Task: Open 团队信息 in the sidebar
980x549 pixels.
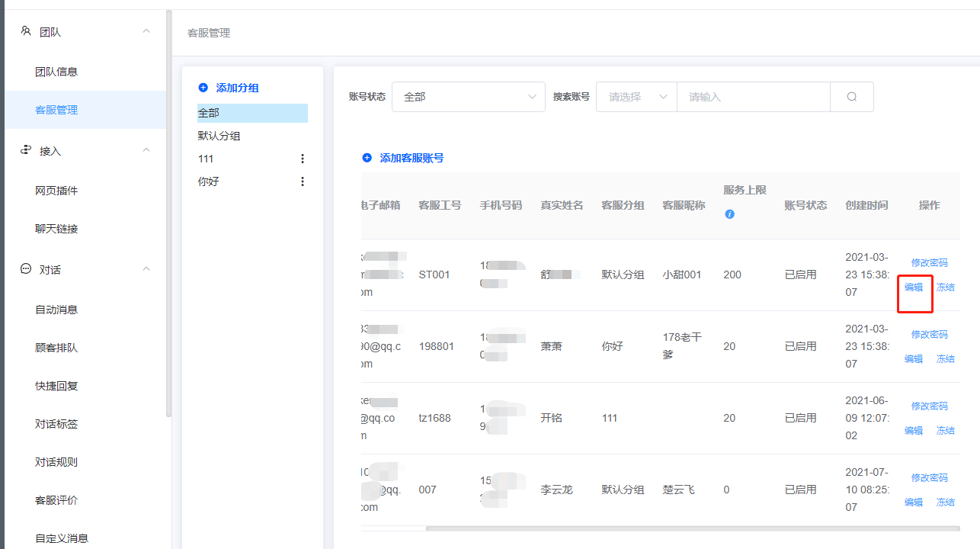Action: coord(56,72)
